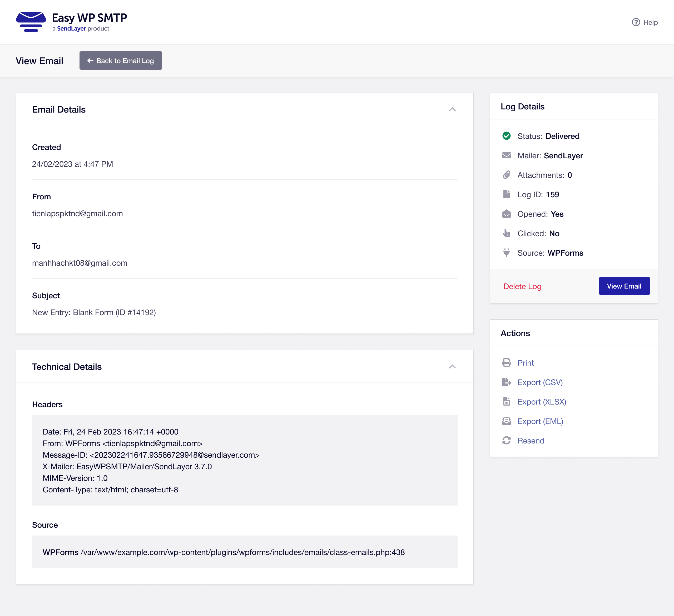Collapse the Technical Details section
This screenshot has width=674, height=616.
452,367
